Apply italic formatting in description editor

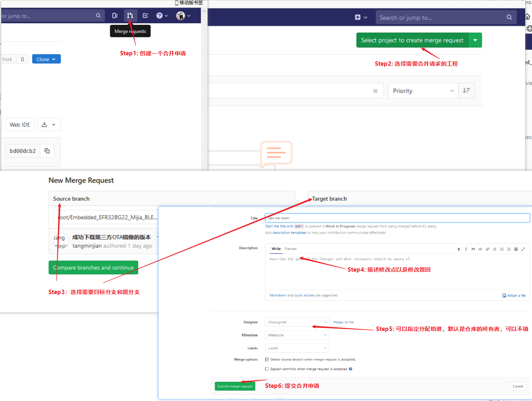coord(466,249)
